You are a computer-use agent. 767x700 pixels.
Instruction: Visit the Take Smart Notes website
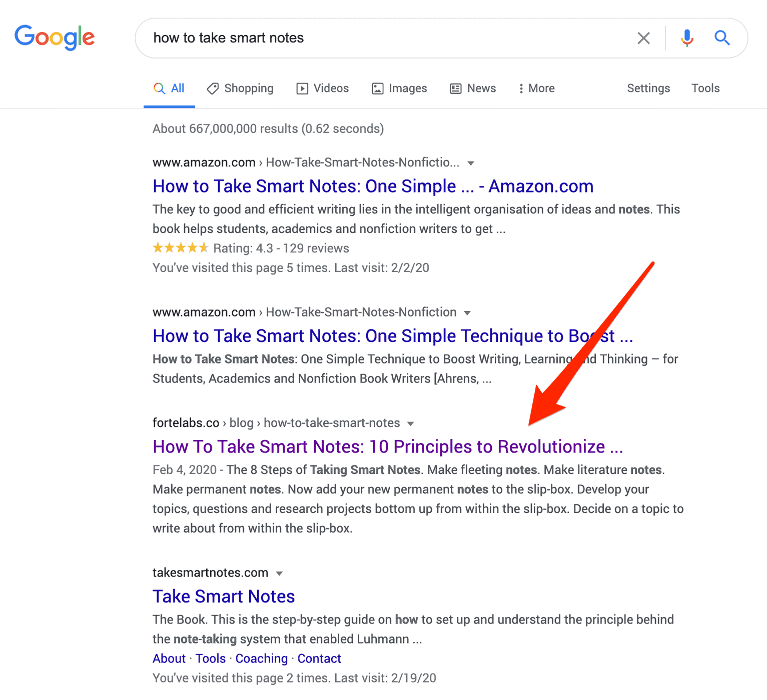[223, 596]
